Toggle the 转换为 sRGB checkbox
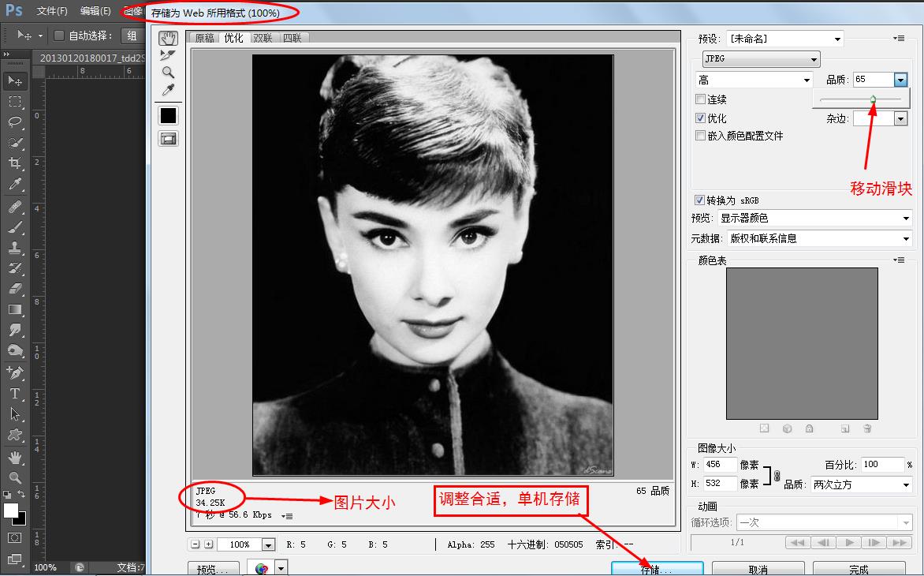 click(x=699, y=200)
